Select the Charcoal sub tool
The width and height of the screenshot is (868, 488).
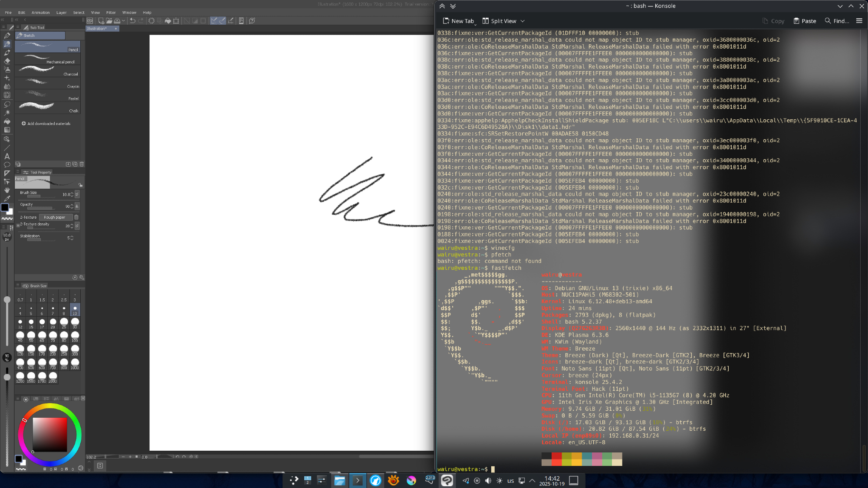coord(48,71)
